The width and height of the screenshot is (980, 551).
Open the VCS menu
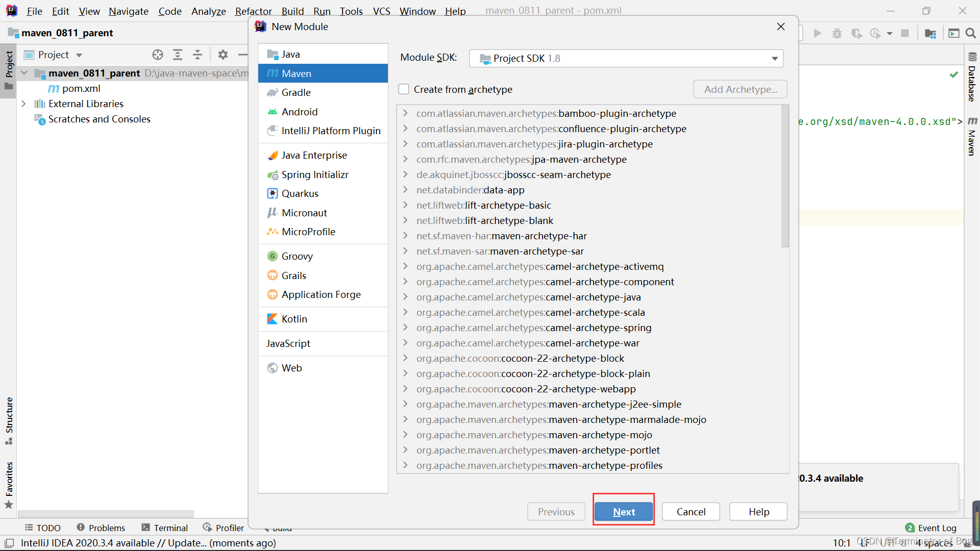(x=381, y=11)
